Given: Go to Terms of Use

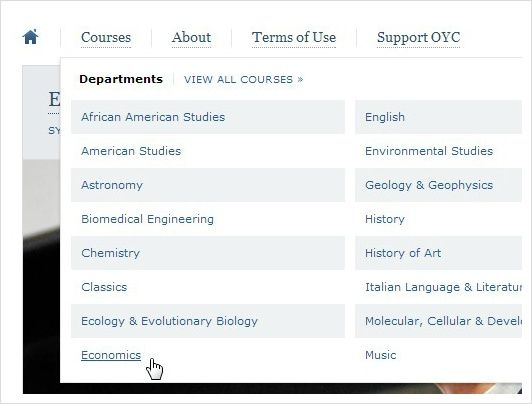Looking at the screenshot, I should (294, 37).
